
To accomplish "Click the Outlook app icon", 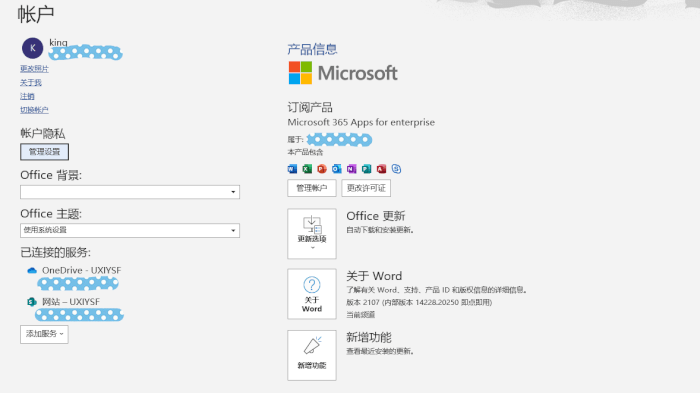I will point(337,169).
